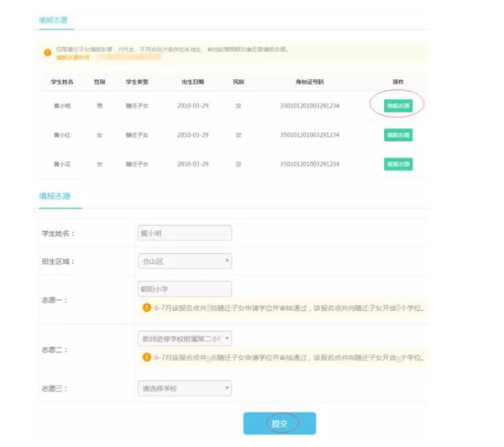
Task: Click ID number in 黄小明 row
Action: [309, 106]
